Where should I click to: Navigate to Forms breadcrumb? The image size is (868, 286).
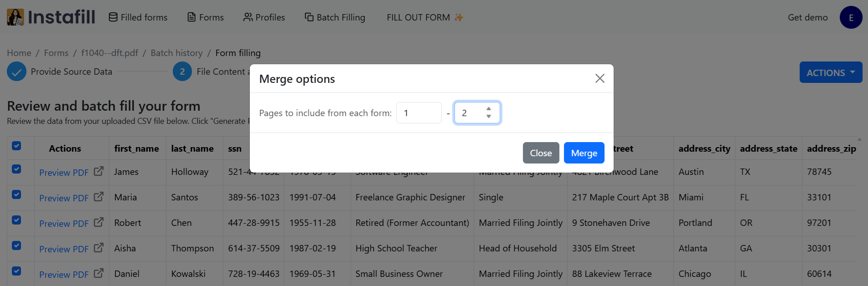pos(56,53)
